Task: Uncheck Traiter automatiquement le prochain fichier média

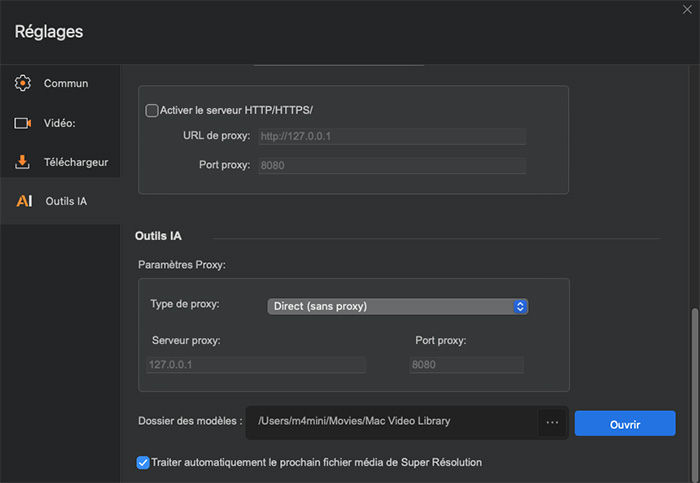Action: 143,462
